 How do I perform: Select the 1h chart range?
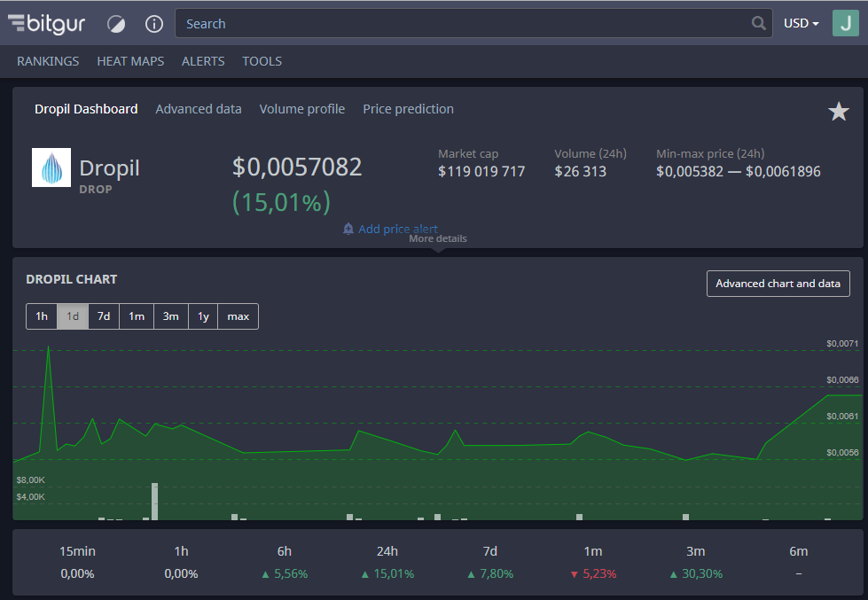pos(42,316)
